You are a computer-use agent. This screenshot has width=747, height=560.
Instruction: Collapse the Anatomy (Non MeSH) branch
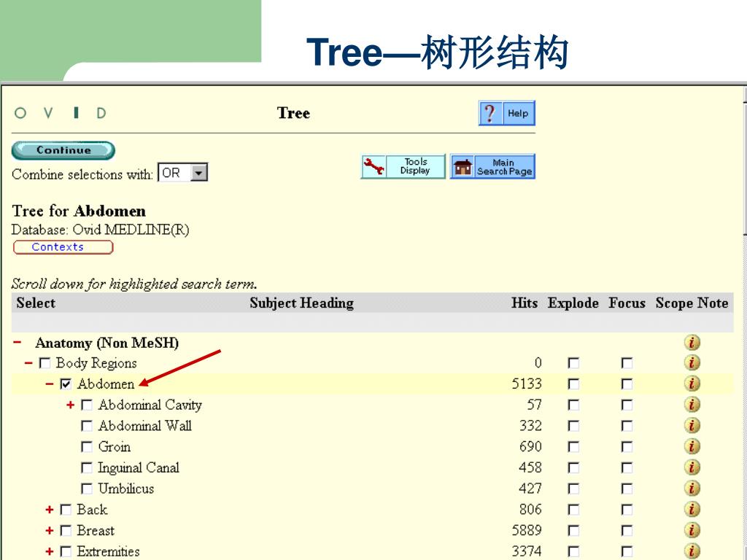[18, 343]
